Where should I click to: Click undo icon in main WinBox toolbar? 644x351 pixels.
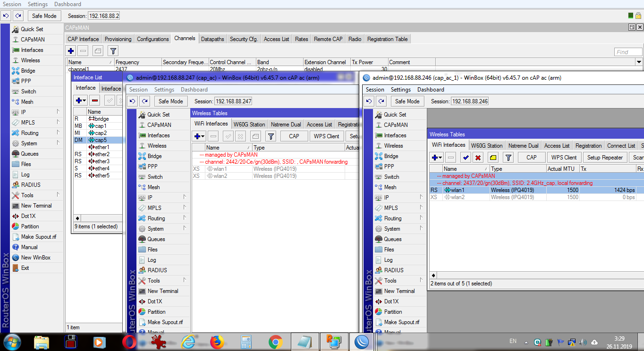pos(6,16)
